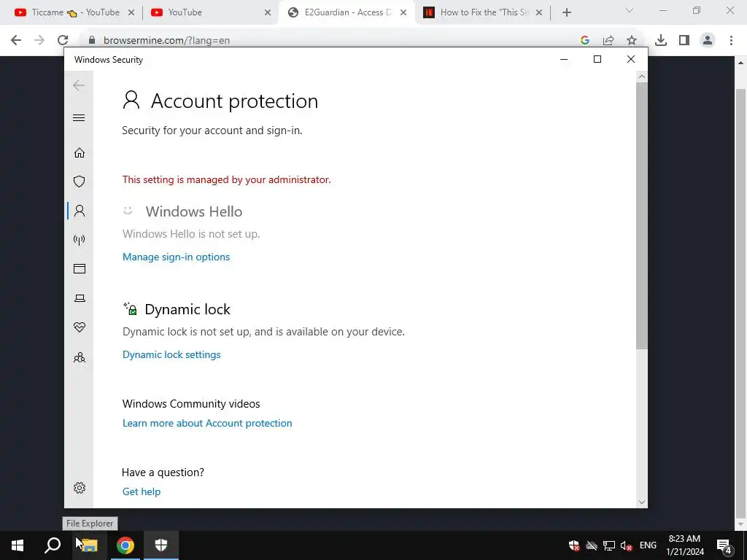Open Chrome tab search chevron
This screenshot has width=747, height=560.
(630, 10)
